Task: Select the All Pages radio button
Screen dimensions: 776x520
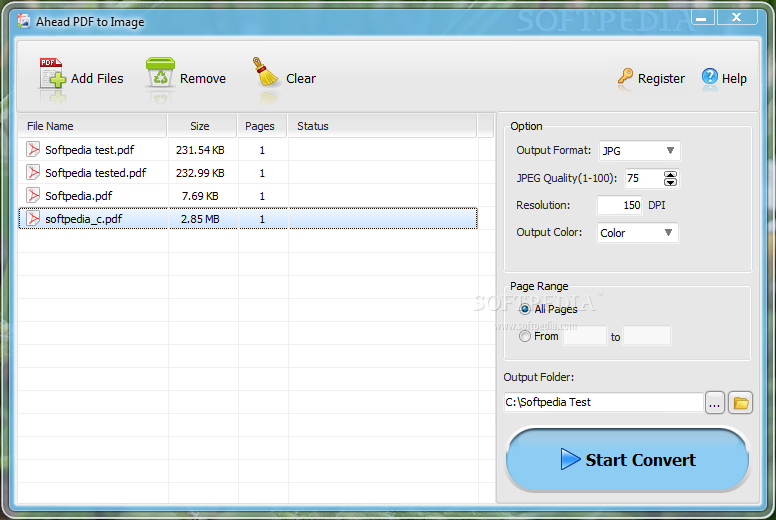Action: click(525, 309)
